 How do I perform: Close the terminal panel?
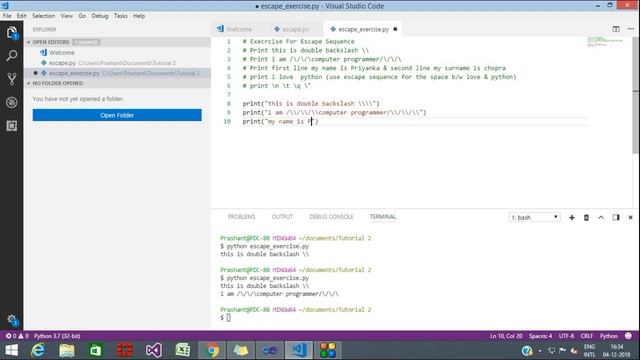631,218
